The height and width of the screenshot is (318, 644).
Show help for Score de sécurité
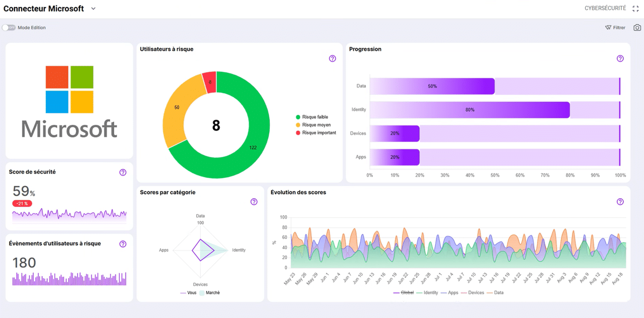(x=123, y=172)
